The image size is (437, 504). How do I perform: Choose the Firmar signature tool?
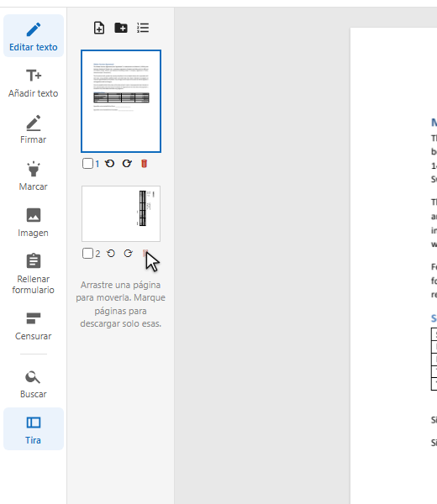tap(34, 129)
